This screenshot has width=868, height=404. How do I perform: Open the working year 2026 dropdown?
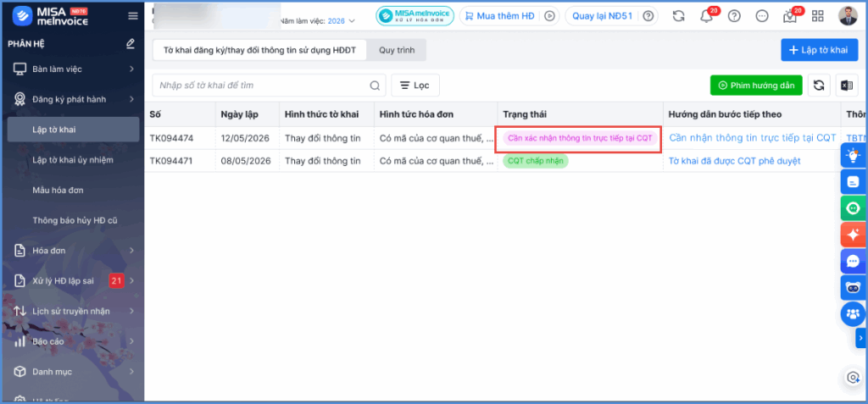pyautogui.click(x=341, y=21)
